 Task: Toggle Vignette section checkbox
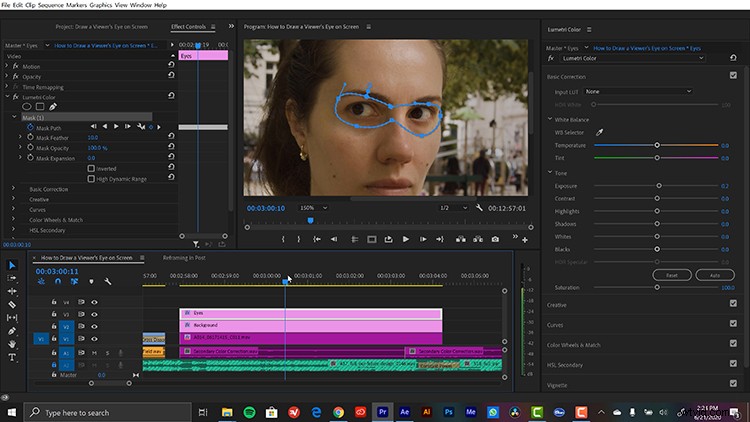click(733, 383)
